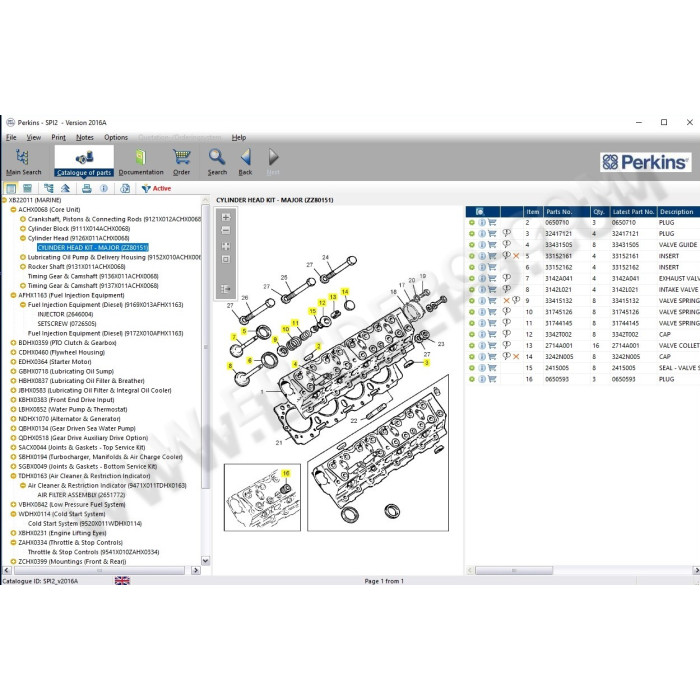The height and width of the screenshot is (700, 700).
Task: Zoom out on diagram with minus button
Action: [226, 230]
